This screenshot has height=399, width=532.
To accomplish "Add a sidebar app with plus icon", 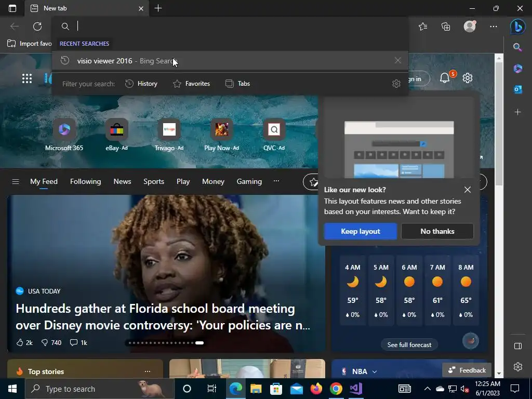I will tap(518, 112).
